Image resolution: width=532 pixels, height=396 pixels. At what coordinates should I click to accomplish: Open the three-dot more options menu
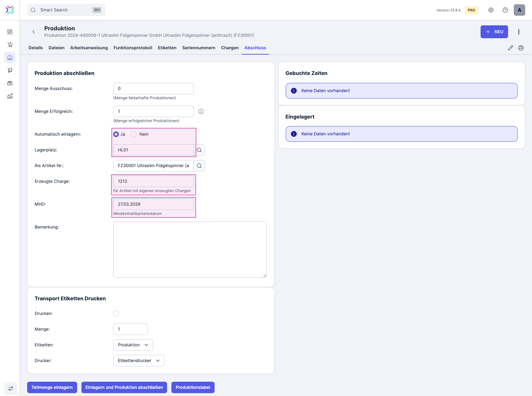click(519, 32)
